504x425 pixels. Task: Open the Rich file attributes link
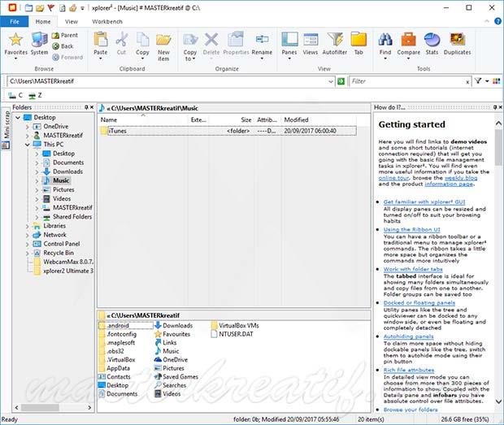(x=409, y=370)
